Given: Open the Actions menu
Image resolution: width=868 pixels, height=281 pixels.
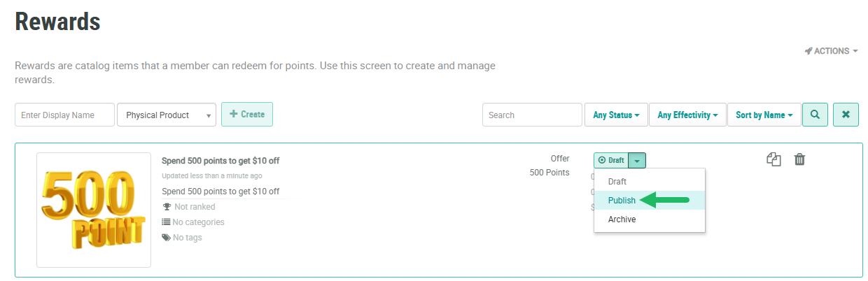Looking at the screenshot, I should point(831,51).
